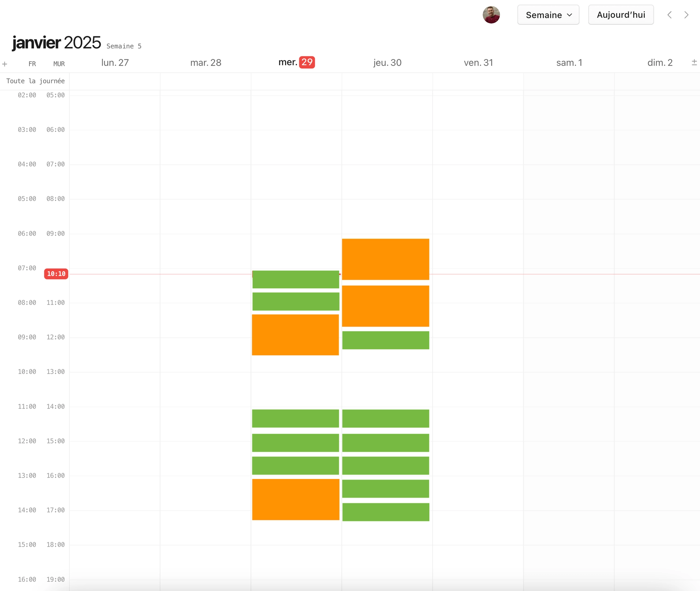Click the plus-minus icon after dim. 2
Screen dimensions: 700x591
point(694,63)
